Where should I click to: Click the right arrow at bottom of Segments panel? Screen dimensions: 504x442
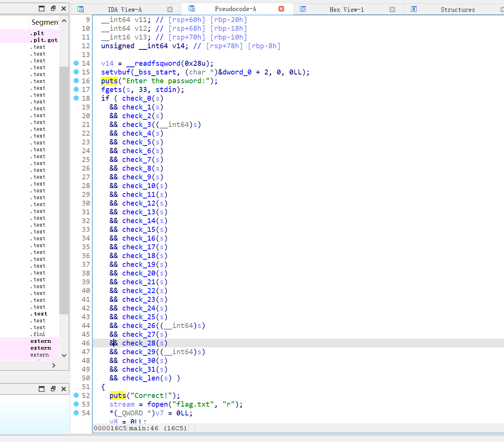pyautogui.click(x=53, y=365)
